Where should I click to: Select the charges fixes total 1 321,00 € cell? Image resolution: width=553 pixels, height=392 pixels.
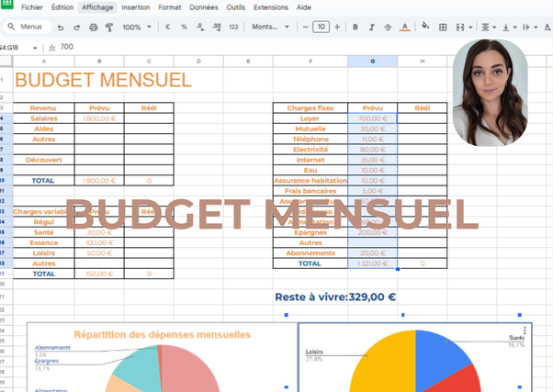point(372,263)
